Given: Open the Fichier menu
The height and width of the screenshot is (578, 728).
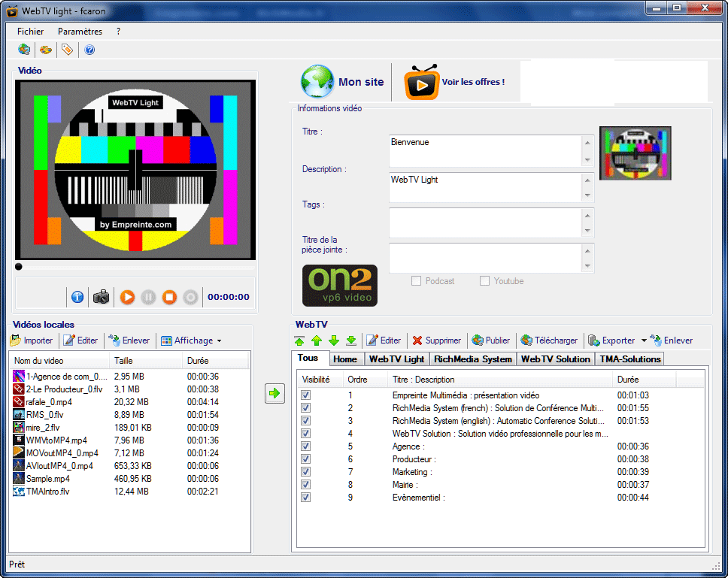Looking at the screenshot, I should [31, 32].
